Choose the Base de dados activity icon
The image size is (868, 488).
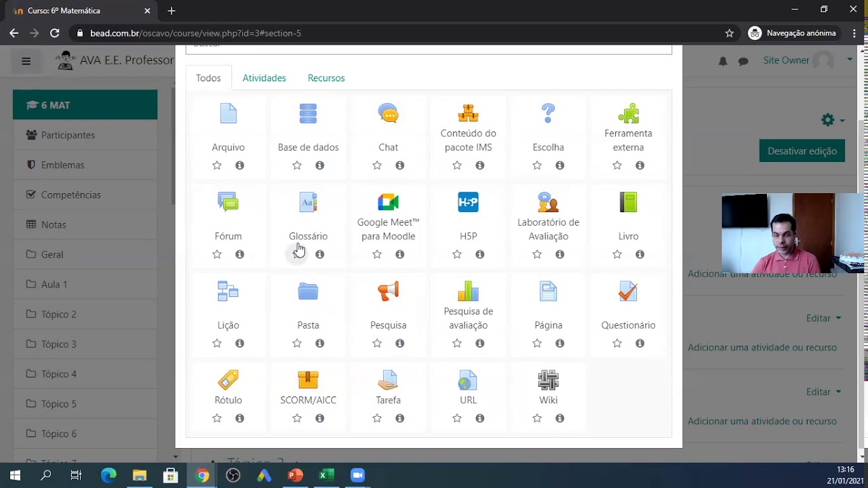(308, 113)
